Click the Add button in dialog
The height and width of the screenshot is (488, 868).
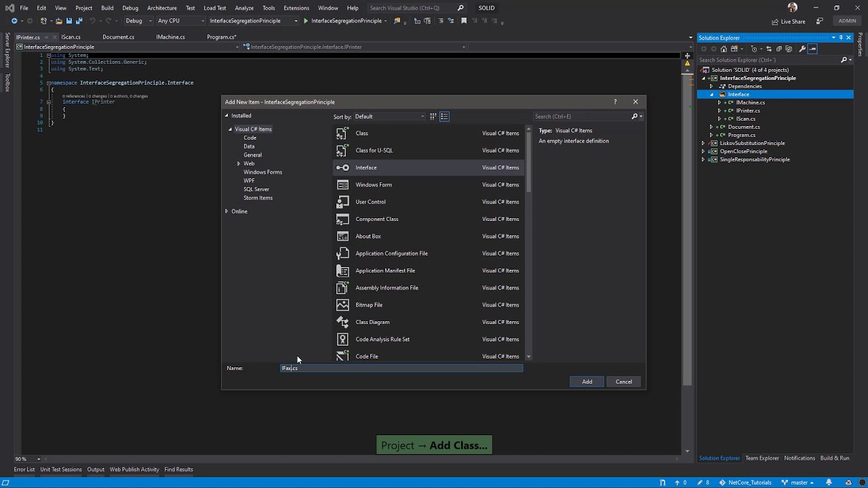pyautogui.click(x=587, y=382)
